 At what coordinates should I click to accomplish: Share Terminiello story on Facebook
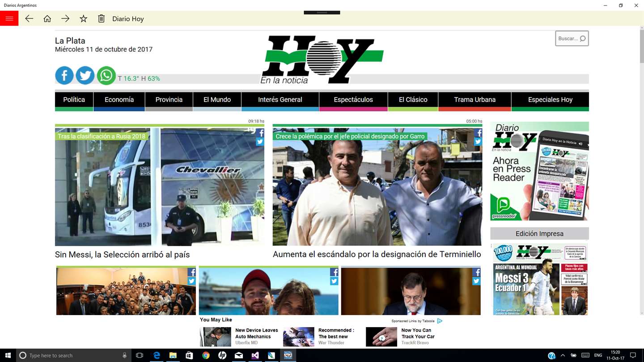(478, 133)
